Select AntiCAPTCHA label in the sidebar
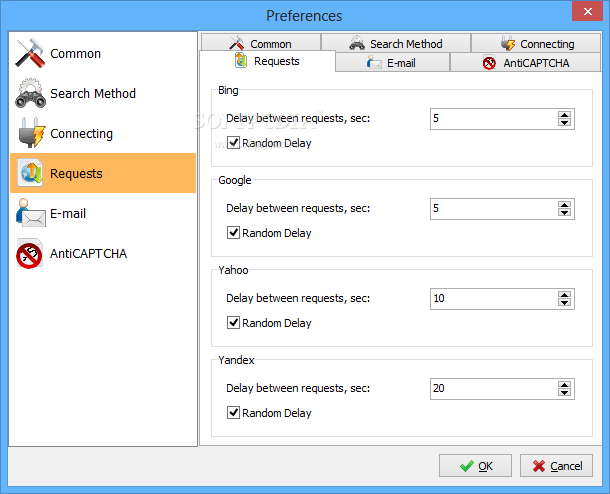 [88, 253]
